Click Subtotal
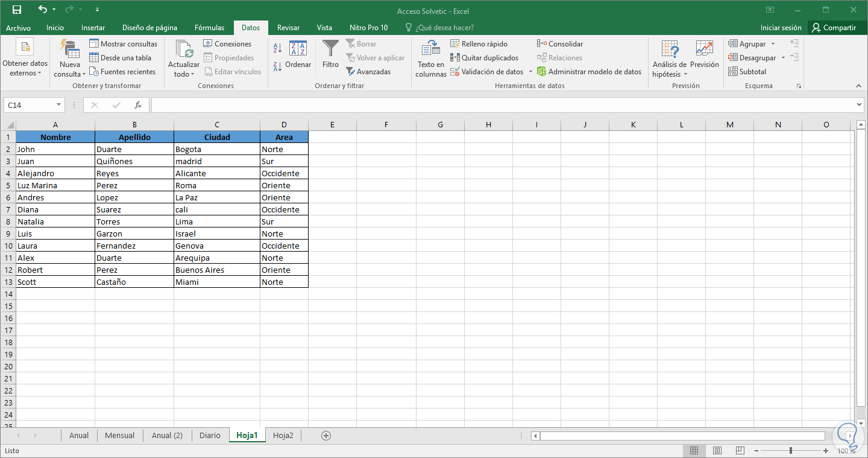 click(747, 72)
